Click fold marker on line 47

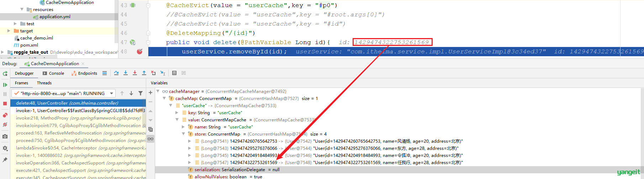click(148, 42)
